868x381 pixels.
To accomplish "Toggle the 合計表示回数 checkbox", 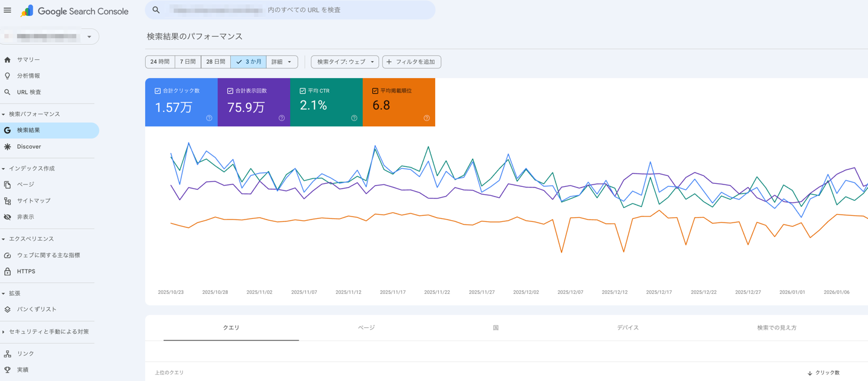I will 230,91.
